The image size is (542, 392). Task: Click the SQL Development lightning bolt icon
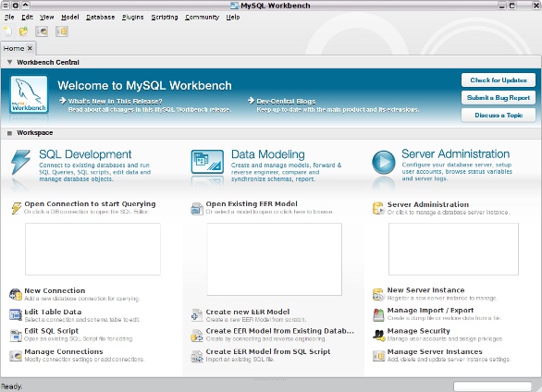pos(20,162)
